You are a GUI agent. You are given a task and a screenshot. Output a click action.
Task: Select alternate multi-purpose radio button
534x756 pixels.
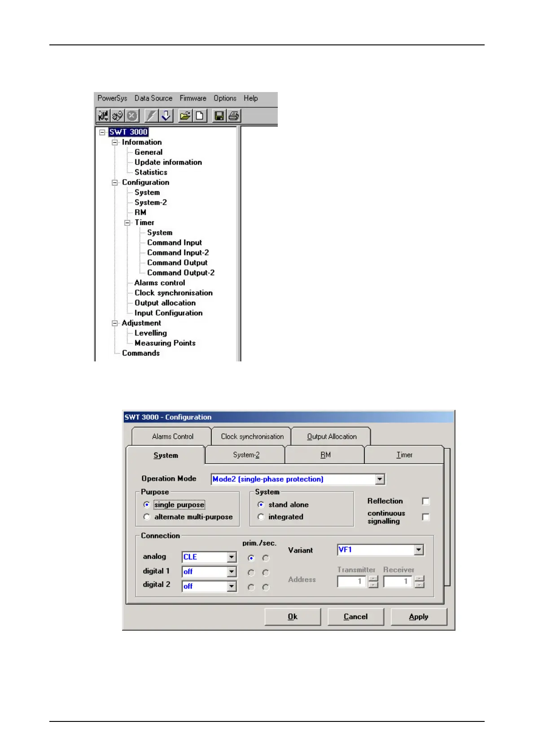(x=147, y=517)
